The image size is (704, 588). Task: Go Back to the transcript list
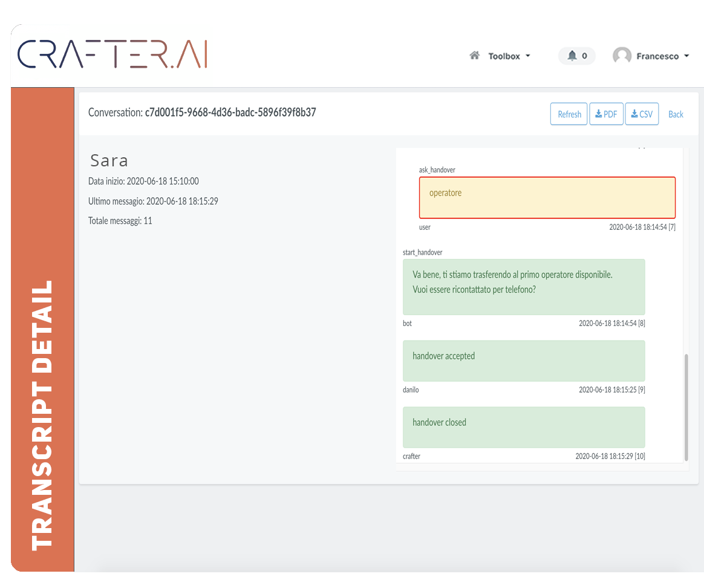tap(676, 114)
